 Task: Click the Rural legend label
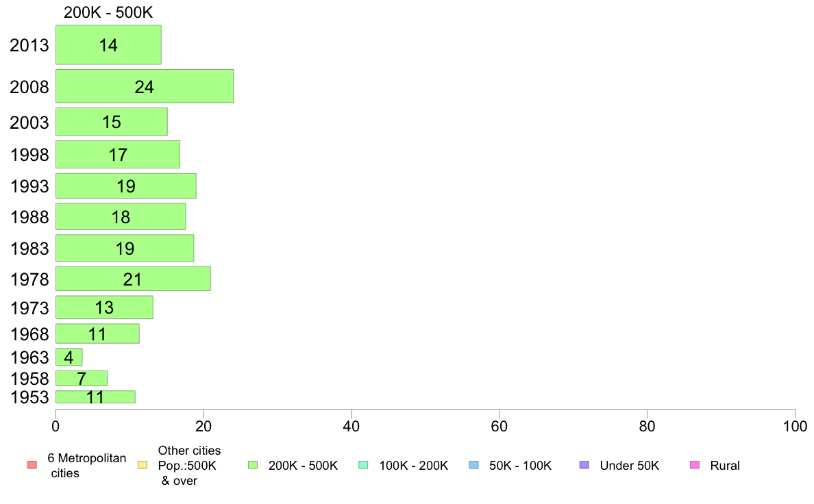tap(725, 466)
